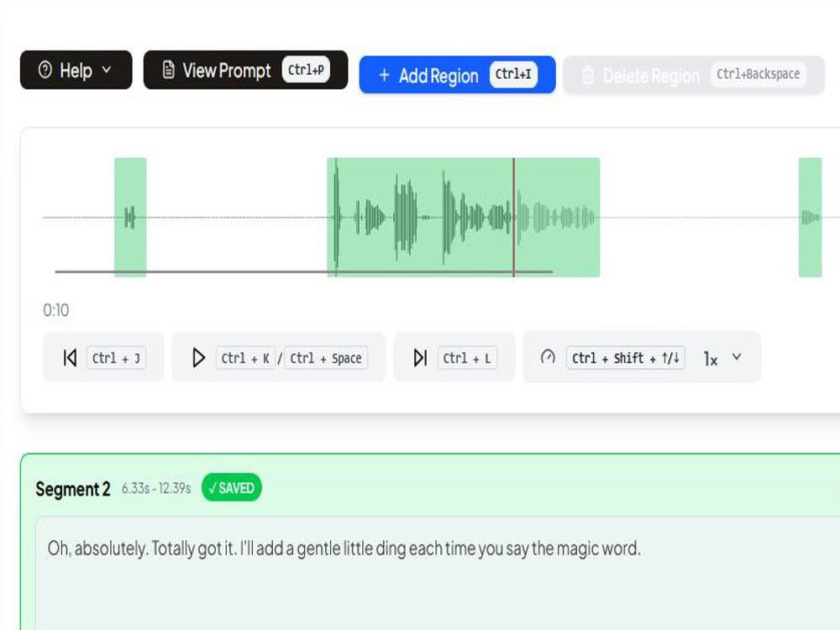The height and width of the screenshot is (630, 840).
Task: Click the Ctrl + Shift + ↑/↓ shortcut label
Action: [x=625, y=358]
